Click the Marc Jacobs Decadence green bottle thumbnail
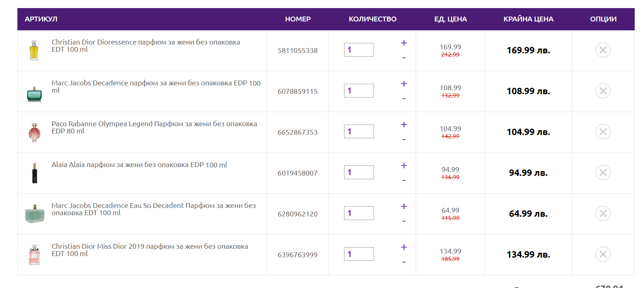 click(34, 94)
